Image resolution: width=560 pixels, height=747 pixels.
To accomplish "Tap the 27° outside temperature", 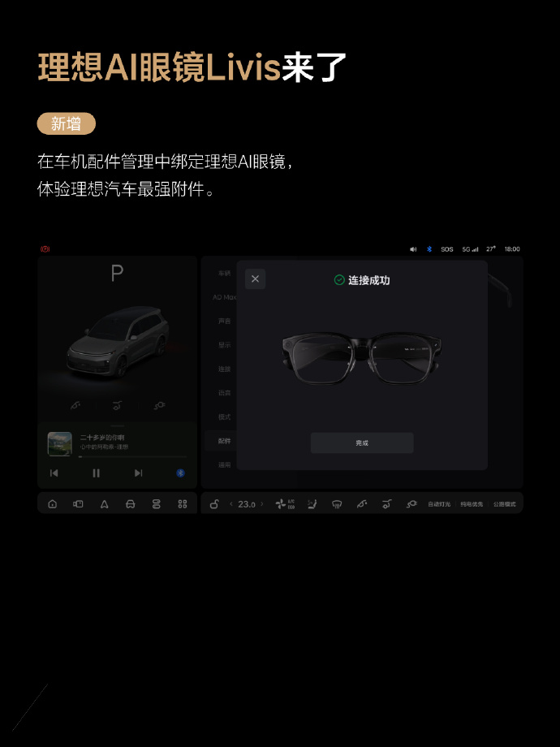I will (x=490, y=249).
